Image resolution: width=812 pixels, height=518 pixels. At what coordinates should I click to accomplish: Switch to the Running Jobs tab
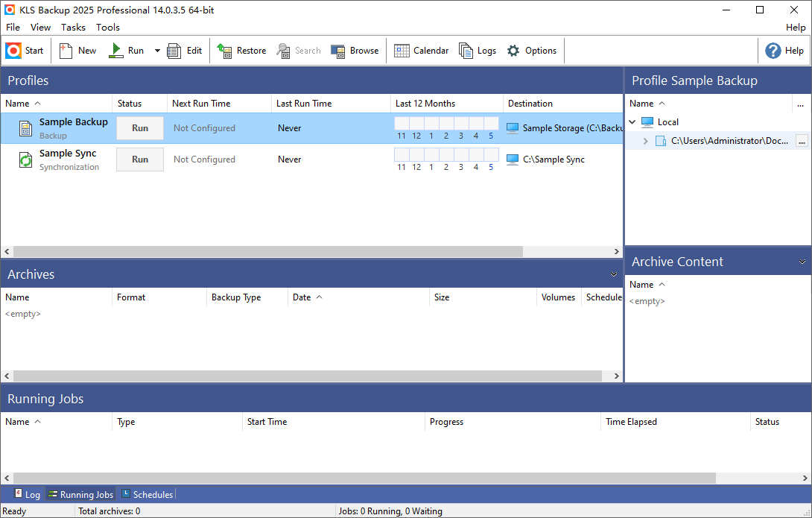point(80,494)
